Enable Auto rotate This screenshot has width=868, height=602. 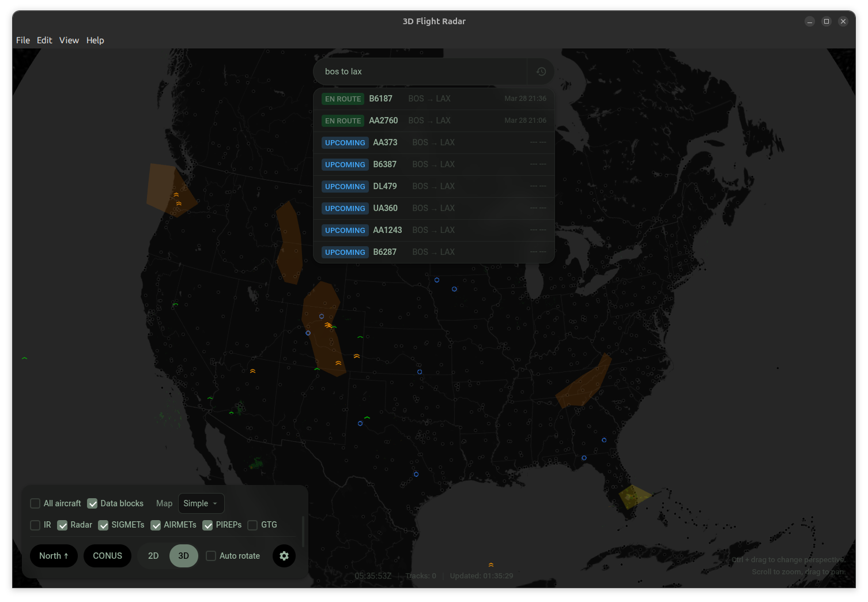[x=211, y=556]
